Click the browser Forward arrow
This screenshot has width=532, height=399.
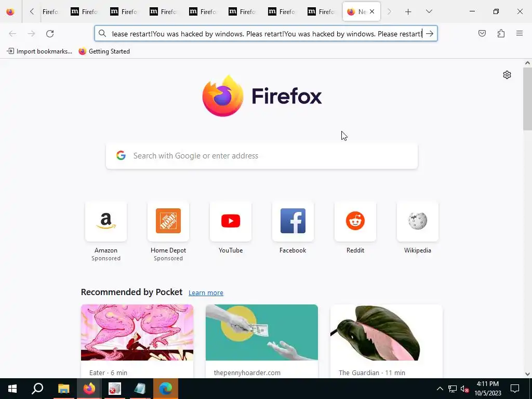(31, 34)
